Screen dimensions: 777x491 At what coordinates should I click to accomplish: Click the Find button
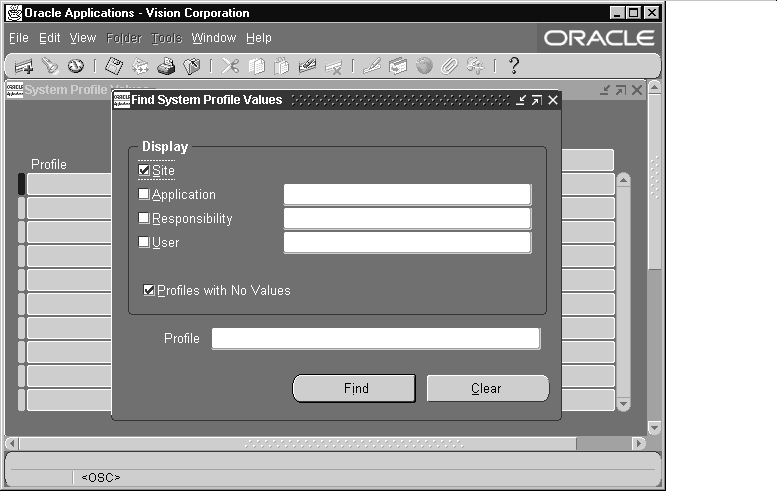click(x=354, y=388)
